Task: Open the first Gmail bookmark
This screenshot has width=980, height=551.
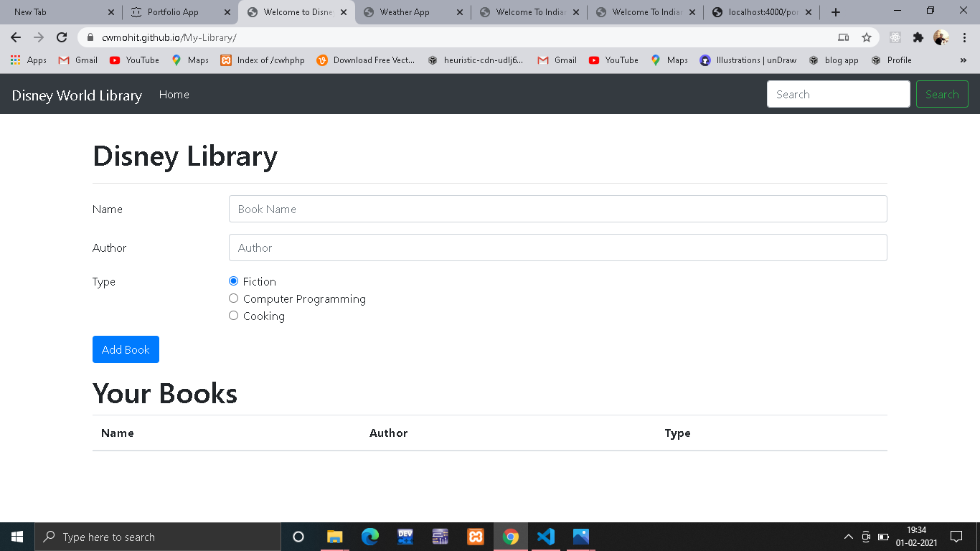Action: click(x=77, y=60)
